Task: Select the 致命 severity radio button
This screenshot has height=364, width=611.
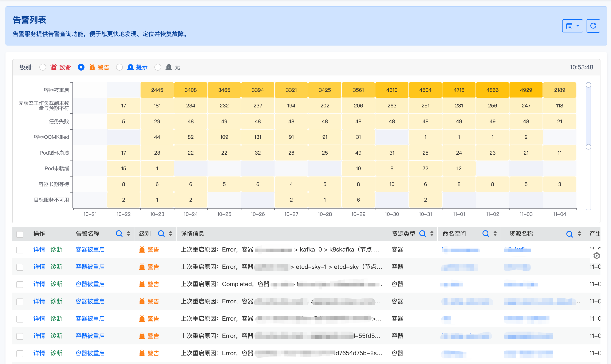Action: (x=43, y=67)
